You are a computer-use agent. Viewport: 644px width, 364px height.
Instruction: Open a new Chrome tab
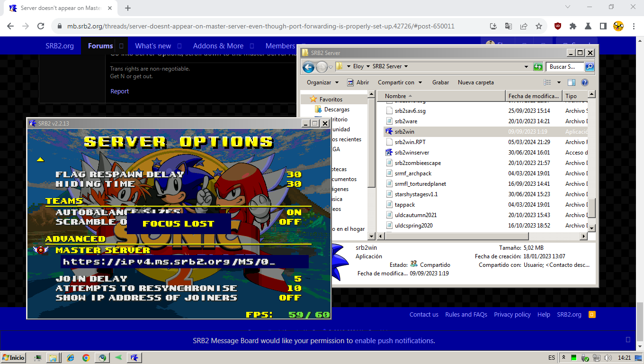(x=128, y=8)
